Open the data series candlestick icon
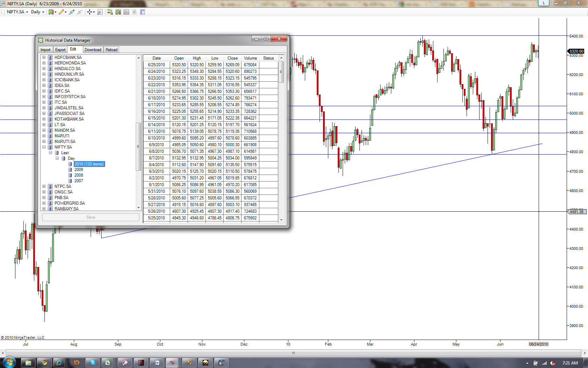 [x=118, y=12]
